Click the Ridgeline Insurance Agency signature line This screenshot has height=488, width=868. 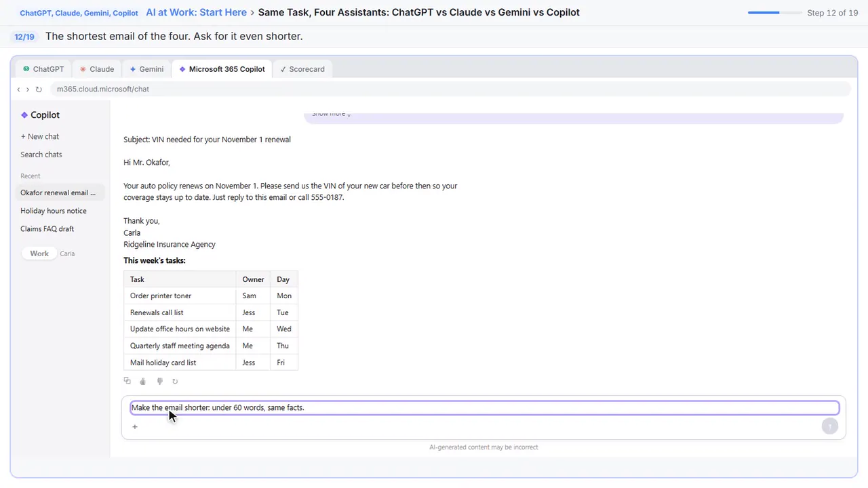(x=170, y=244)
